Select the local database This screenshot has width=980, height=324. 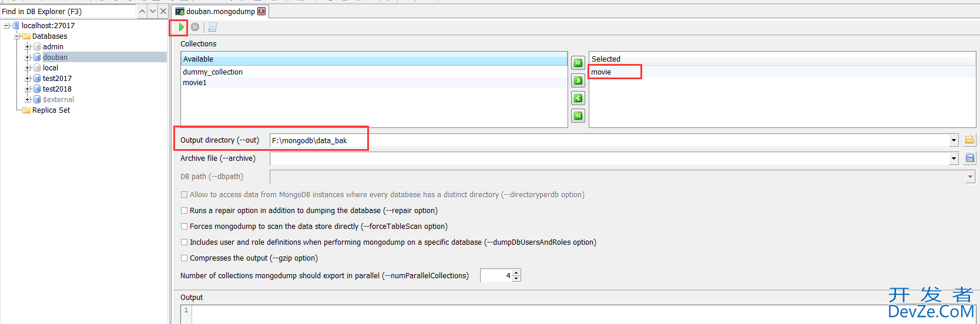[51, 68]
